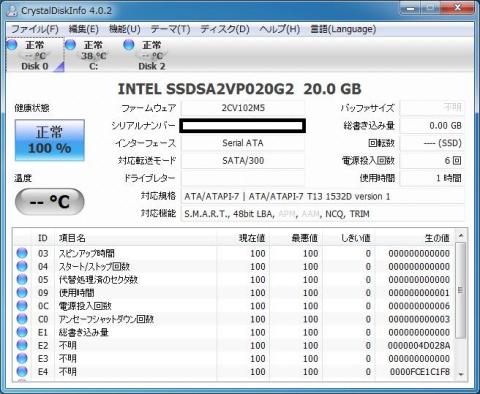Click the 項目名 column header

pyautogui.click(x=136, y=238)
